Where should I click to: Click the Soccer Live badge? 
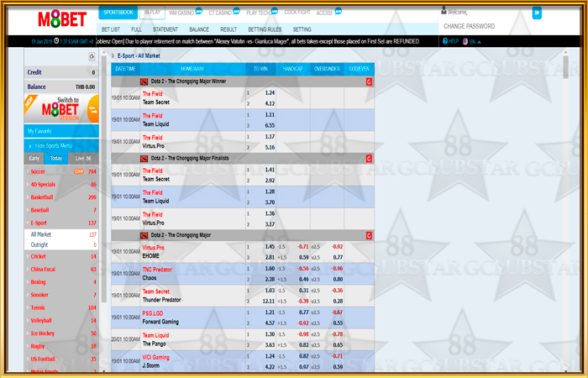pos(79,171)
